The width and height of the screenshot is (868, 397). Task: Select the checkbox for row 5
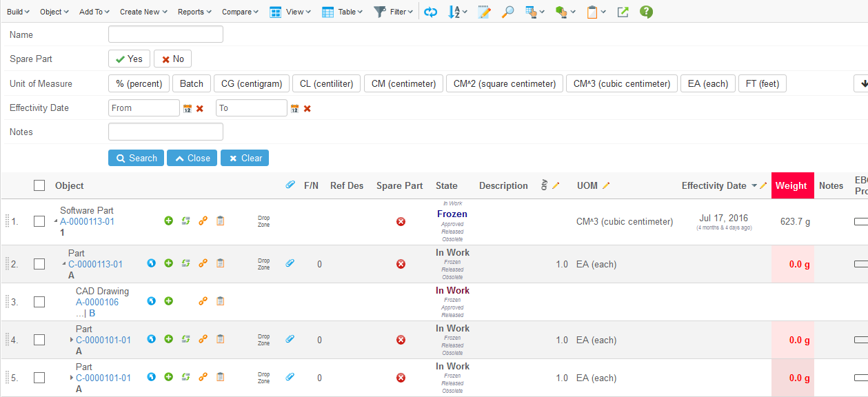pos(39,378)
